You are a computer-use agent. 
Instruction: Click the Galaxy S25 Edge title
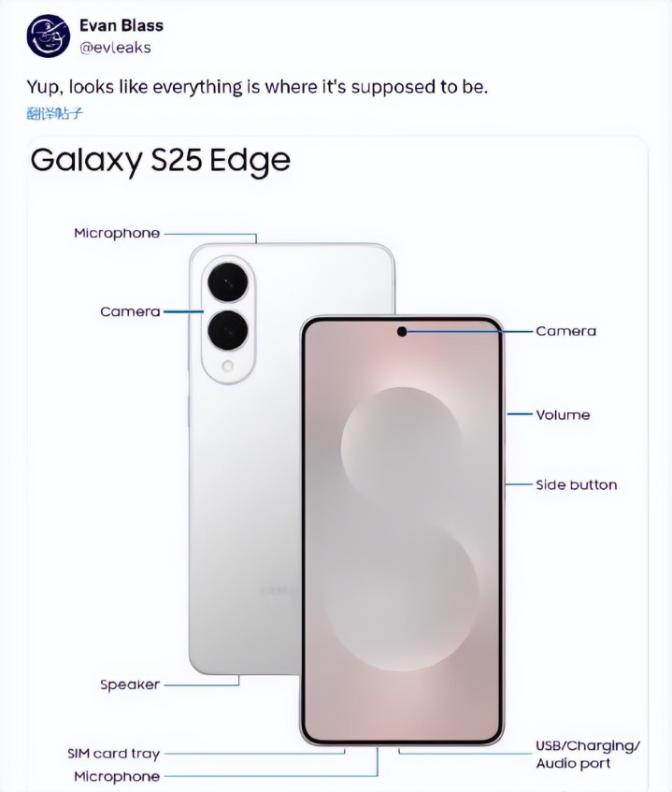pyautogui.click(x=161, y=160)
